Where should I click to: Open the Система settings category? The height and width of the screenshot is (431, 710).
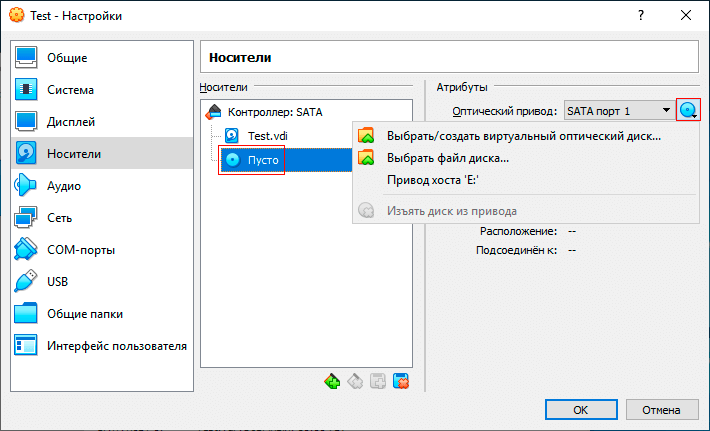102,90
